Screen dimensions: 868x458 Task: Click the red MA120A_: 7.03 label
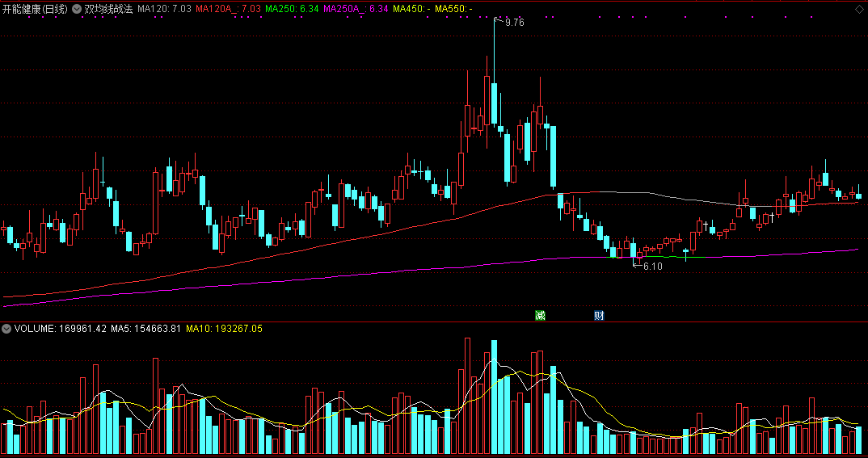228,9
